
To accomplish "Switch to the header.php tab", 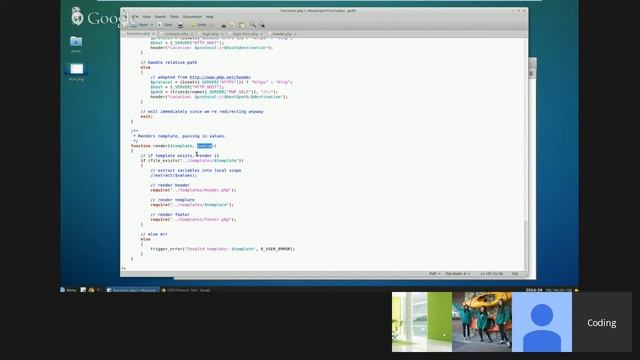I will tap(281, 34).
